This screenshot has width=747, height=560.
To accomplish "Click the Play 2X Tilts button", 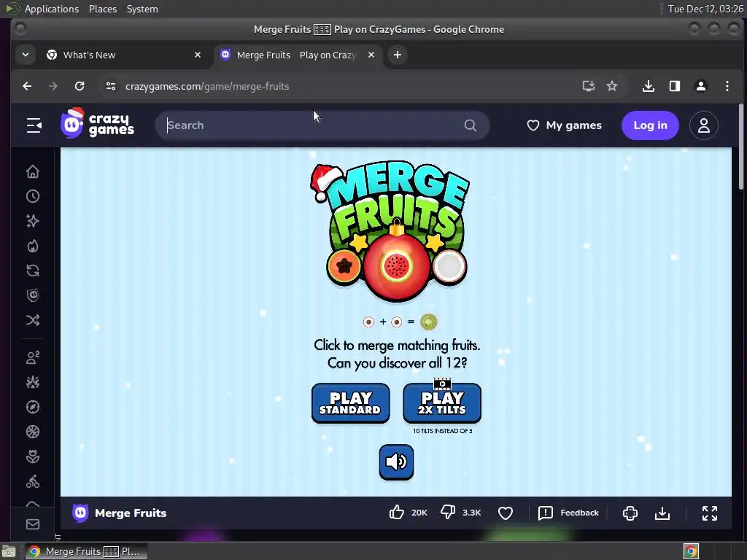I will 442,402.
